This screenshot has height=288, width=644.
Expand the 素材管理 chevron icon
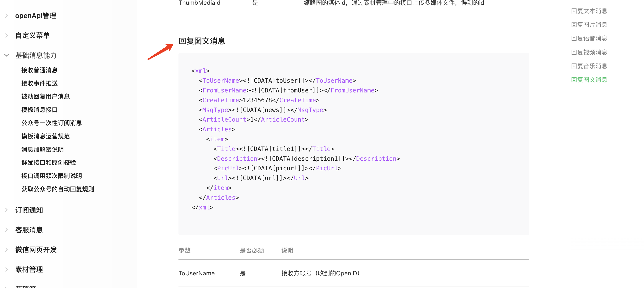tap(7, 270)
